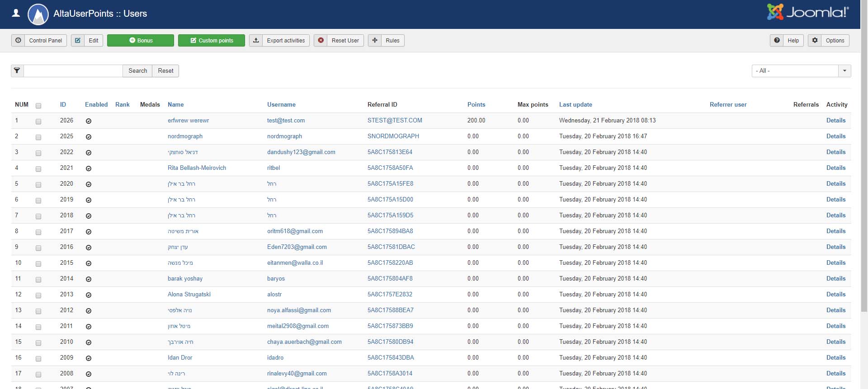This screenshot has height=389, width=868.
Task: Sort users by Last update column
Action: [575, 105]
